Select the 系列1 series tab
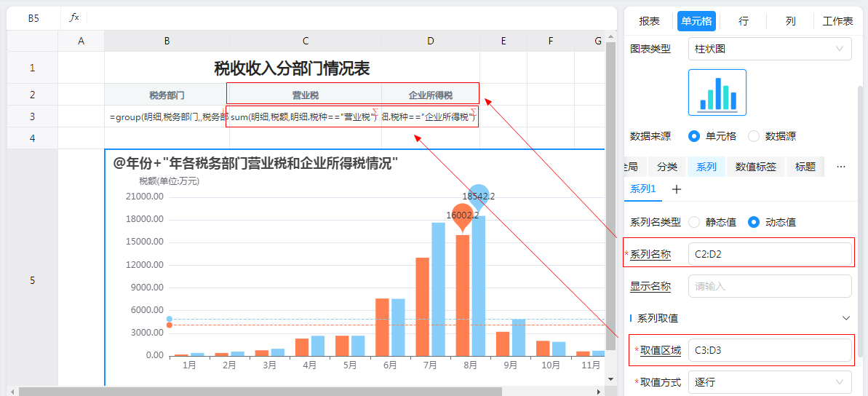The image size is (868, 396). 642,189
